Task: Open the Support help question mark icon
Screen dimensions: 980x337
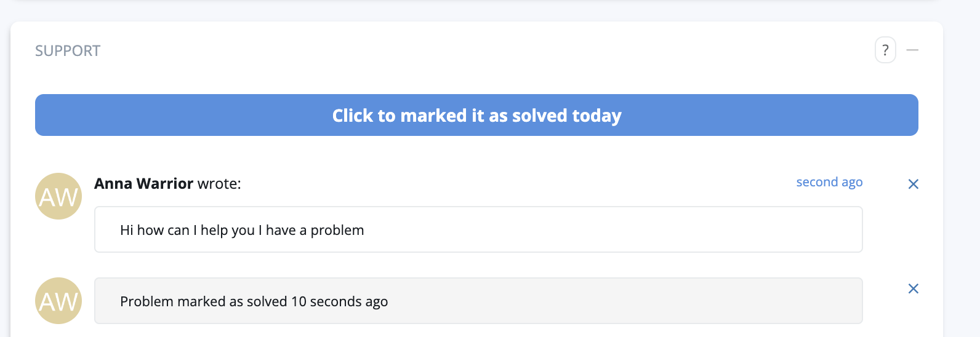Action: pyautogui.click(x=885, y=50)
